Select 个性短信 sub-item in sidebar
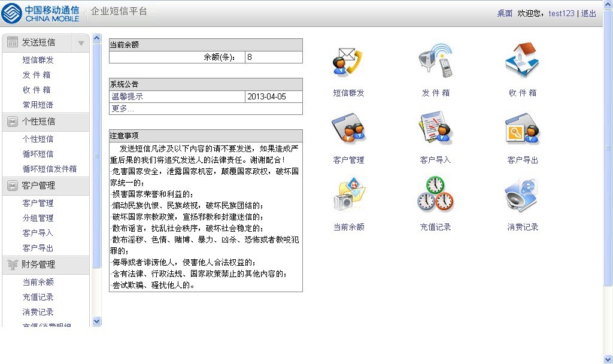This screenshot has height=364, width=613. (x=38, y=139)
